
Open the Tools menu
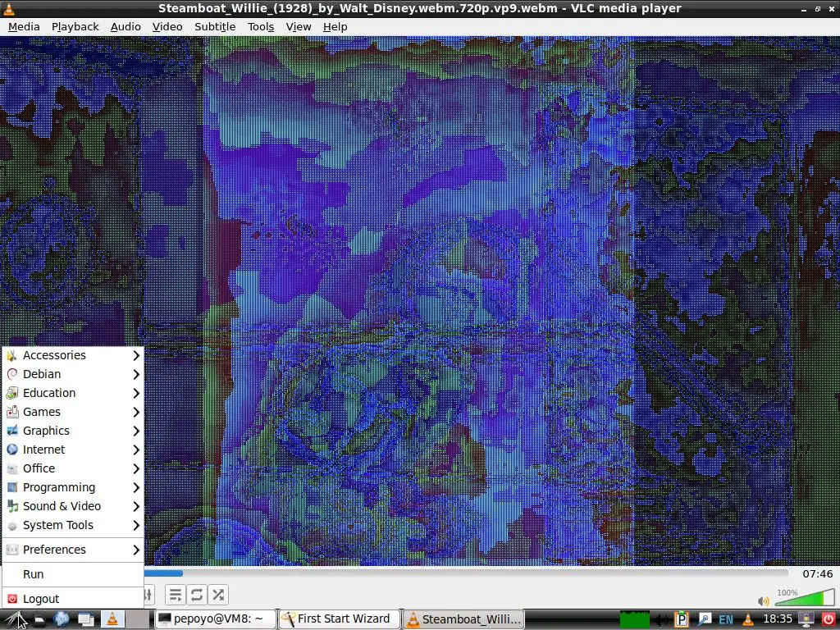(x=261, y=27)
